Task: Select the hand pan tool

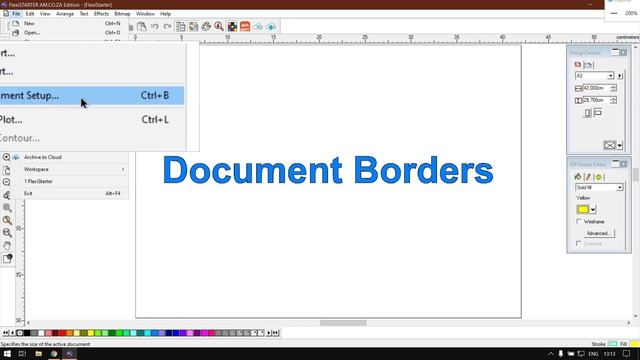Action: point(7,246)
